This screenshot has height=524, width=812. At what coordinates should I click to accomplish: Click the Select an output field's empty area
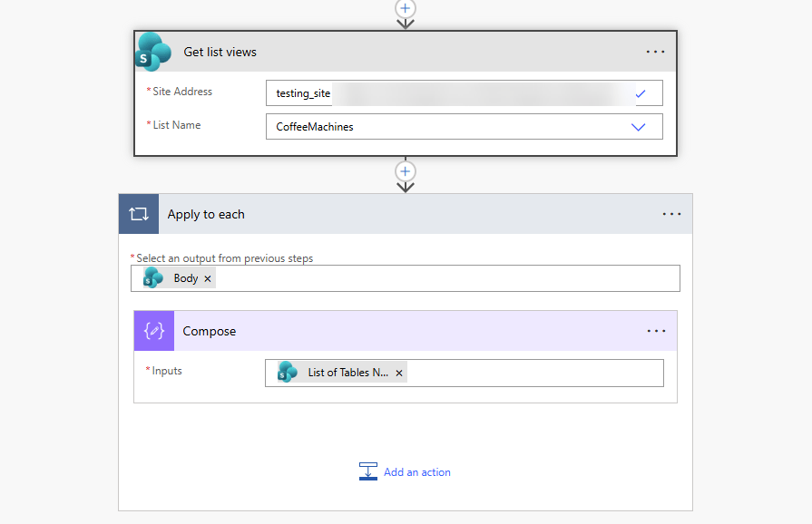click(445, 278)
